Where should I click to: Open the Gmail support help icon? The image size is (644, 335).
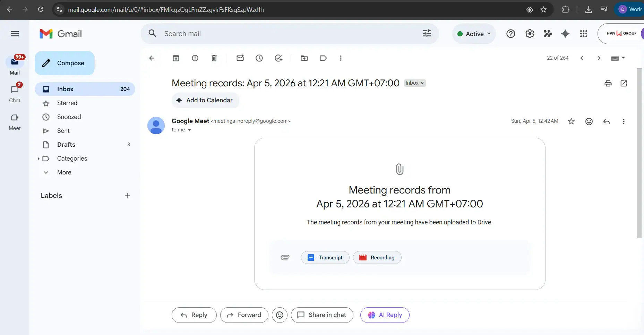510,34
